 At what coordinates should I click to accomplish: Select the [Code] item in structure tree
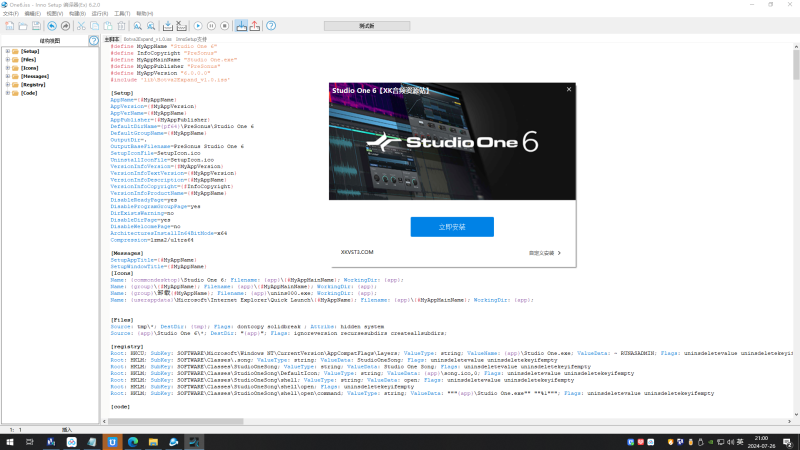29,93
